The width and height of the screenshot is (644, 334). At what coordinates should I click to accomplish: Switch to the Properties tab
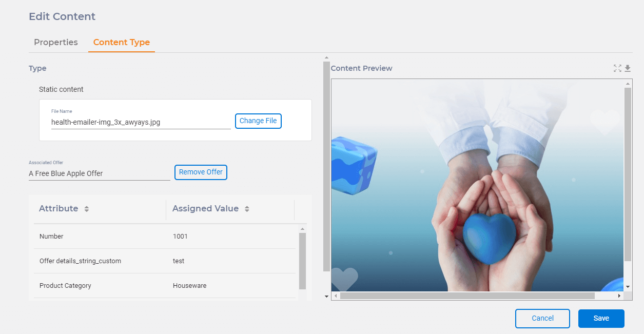click(56, 42)
